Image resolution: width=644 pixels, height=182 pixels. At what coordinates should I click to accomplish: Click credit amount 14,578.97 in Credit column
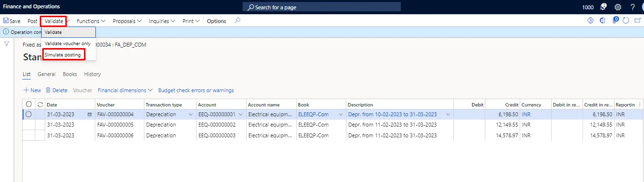[x=506, y=135]
